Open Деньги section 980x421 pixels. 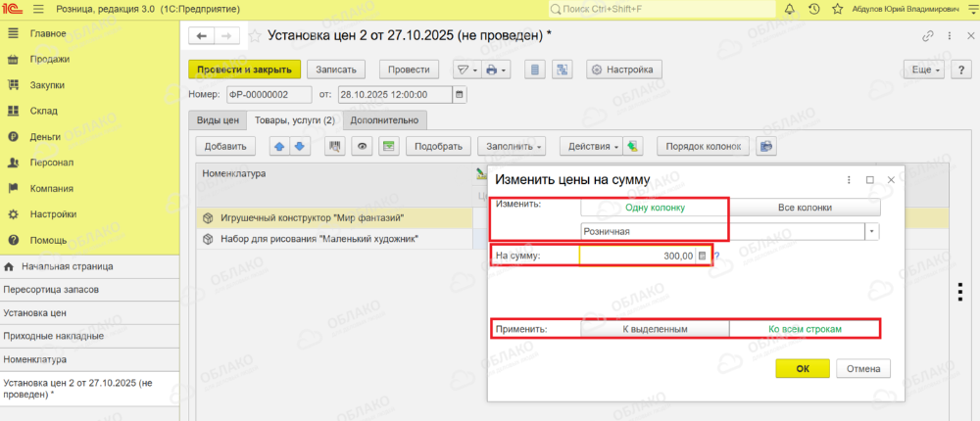tap(45, 137)
